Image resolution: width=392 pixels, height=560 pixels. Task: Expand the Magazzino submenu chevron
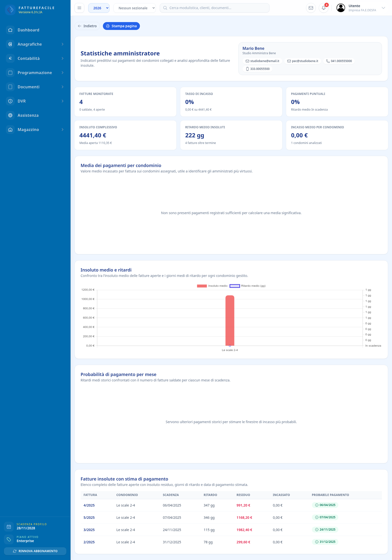(62, 130)
